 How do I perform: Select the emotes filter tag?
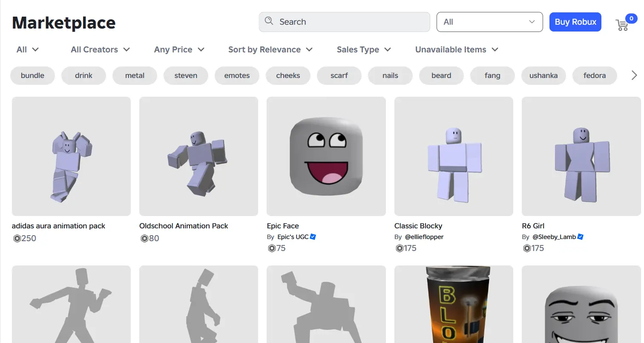pyautogui.click(x=237, y=75)
